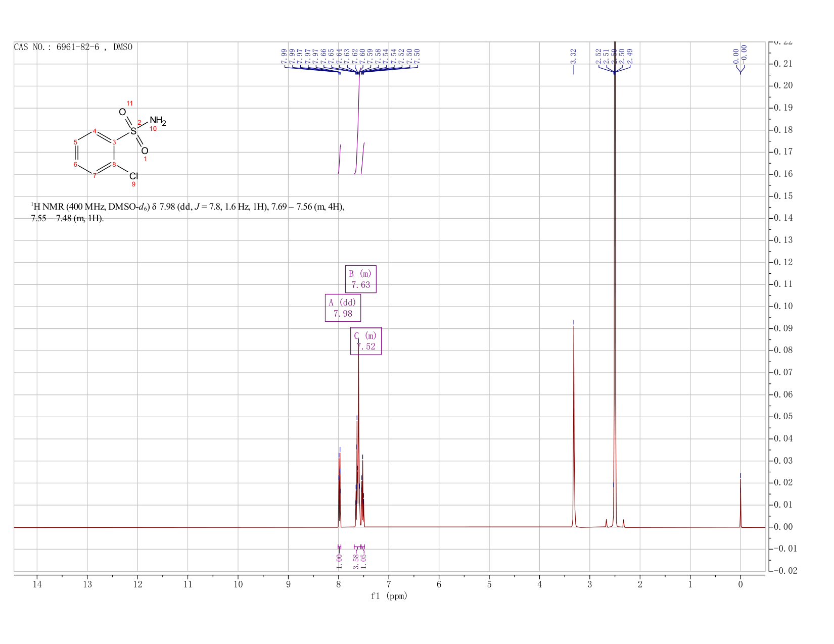This screenshot has height=644, width=834.
Task: Click the CAS NO. title text
Action: [73, 47]
